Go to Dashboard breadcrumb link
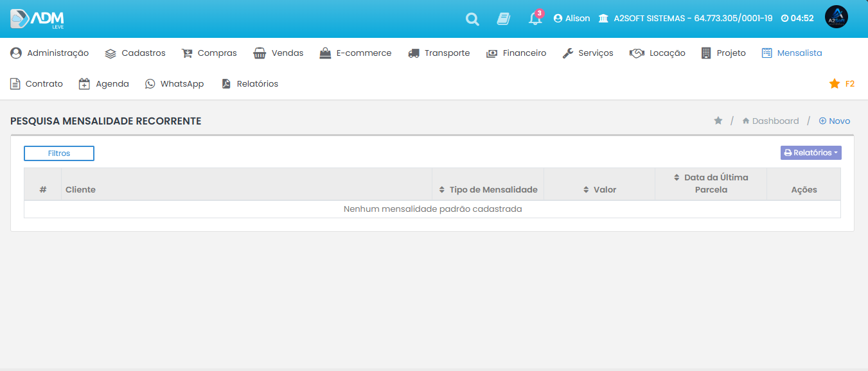The width and height of the screenshot is (868, 371). click(x=771, y=121)
